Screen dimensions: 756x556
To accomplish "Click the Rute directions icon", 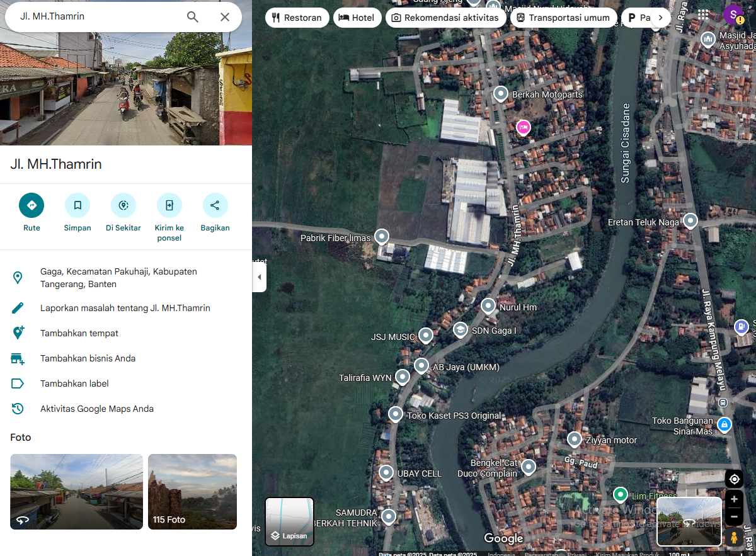I will tap(31, 205).
